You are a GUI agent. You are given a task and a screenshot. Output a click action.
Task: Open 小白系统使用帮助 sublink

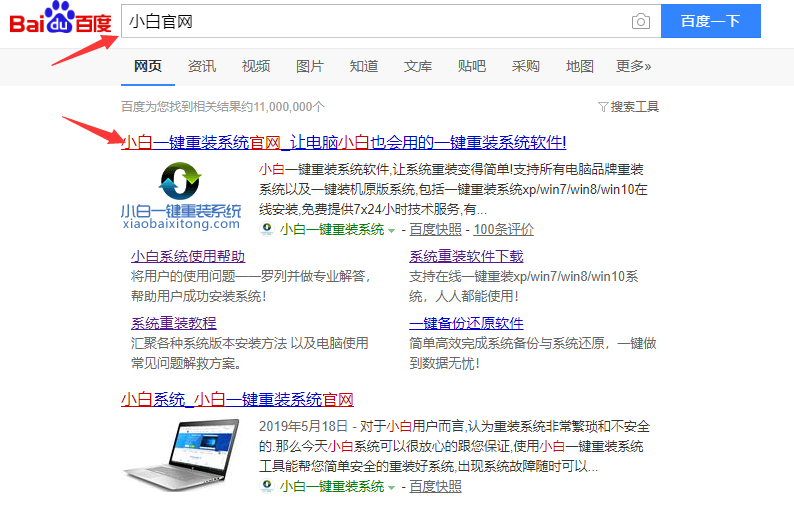(x=188, y=256)
